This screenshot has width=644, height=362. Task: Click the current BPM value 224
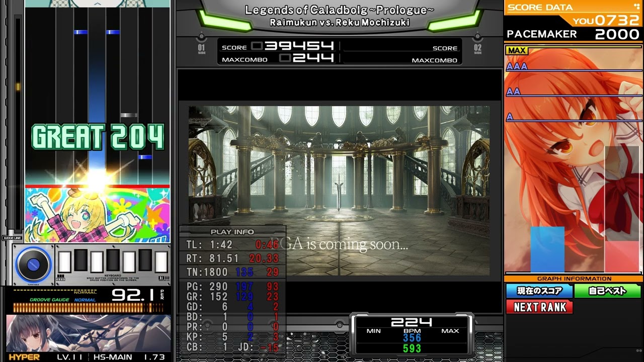[x=412, y=322]
